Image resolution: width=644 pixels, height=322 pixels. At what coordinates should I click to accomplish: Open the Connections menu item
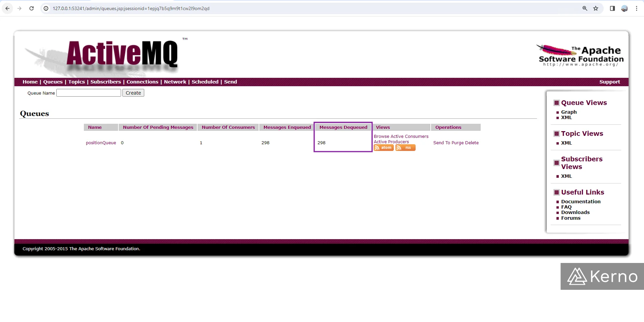142,82
